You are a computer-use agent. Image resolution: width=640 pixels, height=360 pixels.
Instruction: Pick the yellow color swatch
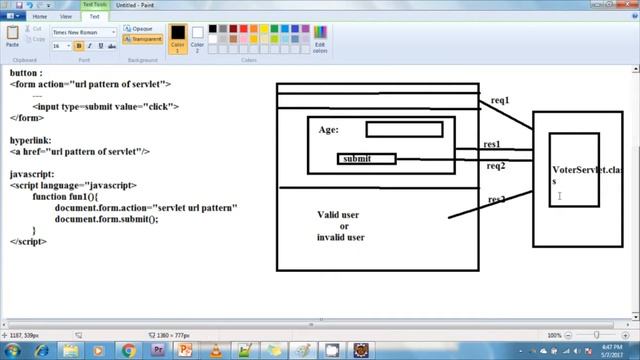click(264, 29)
